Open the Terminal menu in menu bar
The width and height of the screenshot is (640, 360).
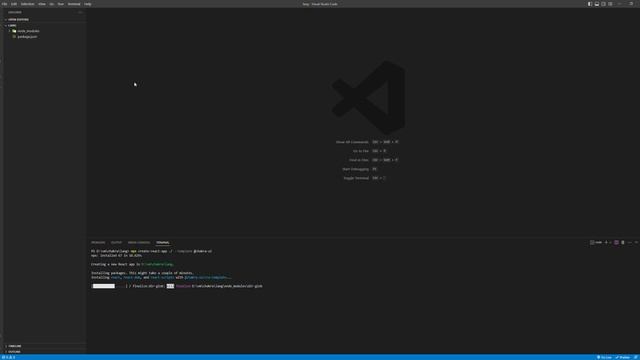(74, 4)
